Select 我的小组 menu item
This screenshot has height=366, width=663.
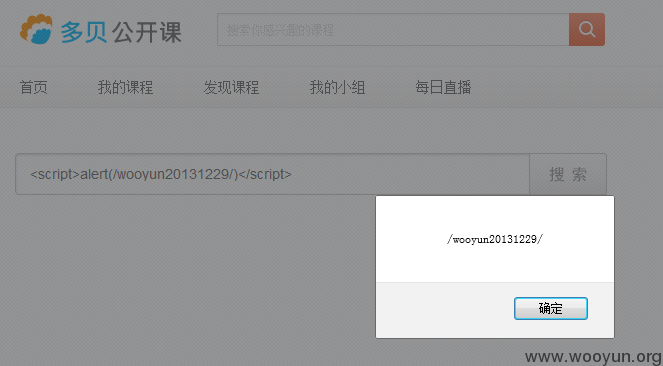(337, 87)
